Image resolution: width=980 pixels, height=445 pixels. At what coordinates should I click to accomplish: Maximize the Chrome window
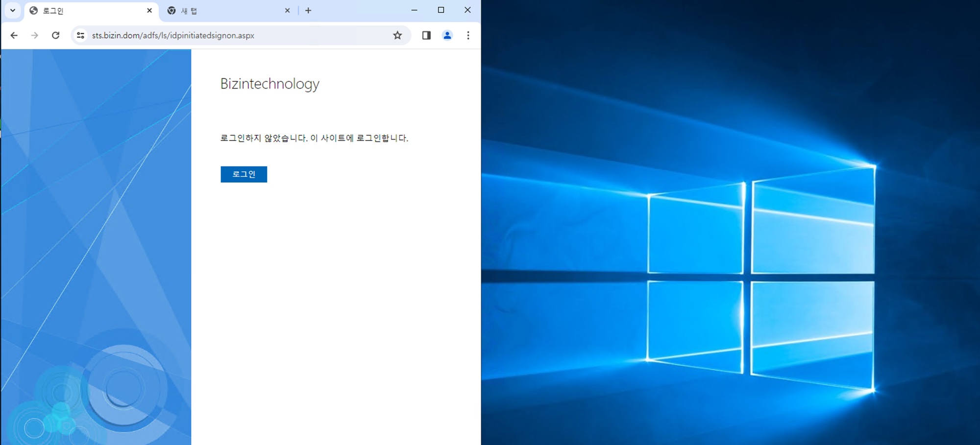tap(441, 10)
